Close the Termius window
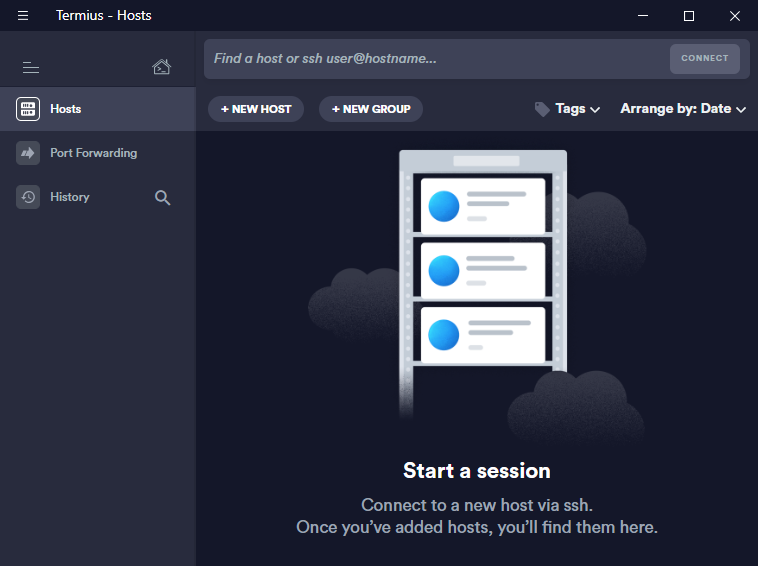Image resolution: width=758 pixels, height=566 pixels. coord(735,15)
